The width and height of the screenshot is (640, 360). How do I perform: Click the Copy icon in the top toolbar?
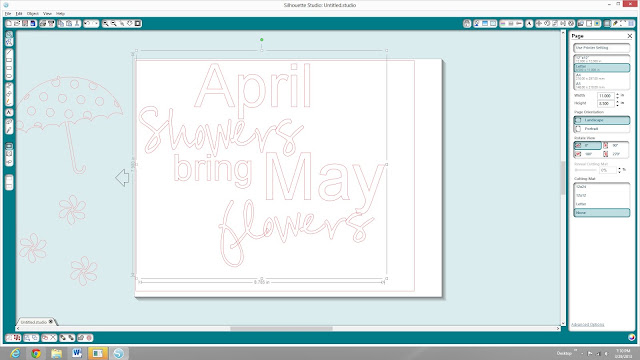click(x=61, y=24)
